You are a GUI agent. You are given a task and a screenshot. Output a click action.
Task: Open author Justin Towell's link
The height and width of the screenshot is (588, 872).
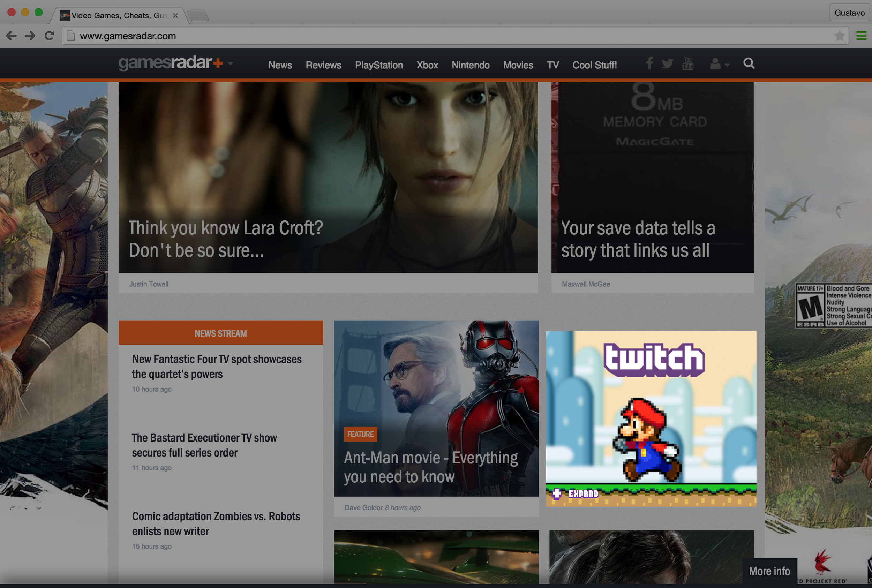(149, 284)
